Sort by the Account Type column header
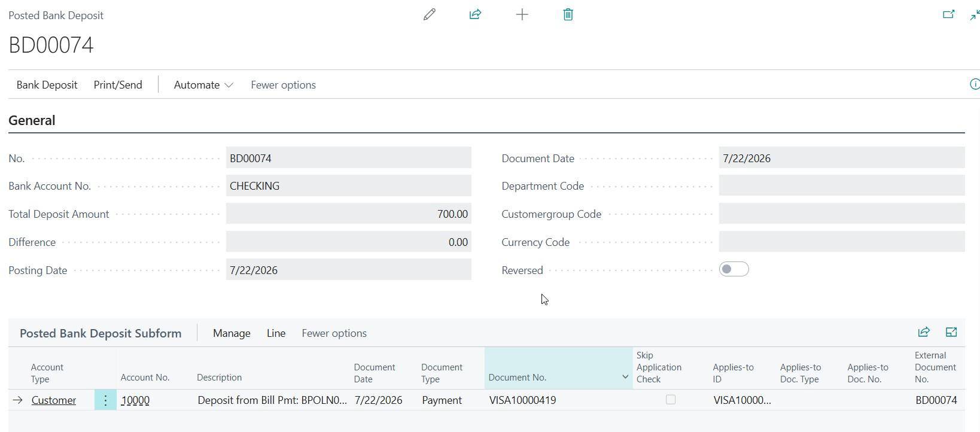The height and width of the screenshot is (432, 980). click(47, 373)
